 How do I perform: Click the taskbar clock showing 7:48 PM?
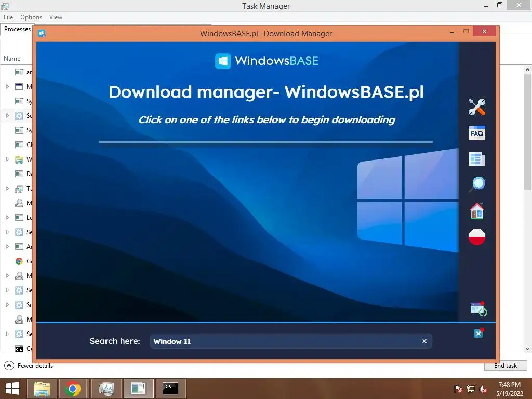(x=509, y=389)
